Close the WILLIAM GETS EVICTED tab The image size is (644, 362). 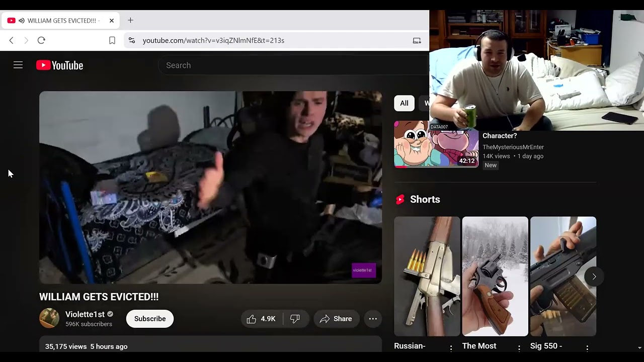tap(112, 21)
